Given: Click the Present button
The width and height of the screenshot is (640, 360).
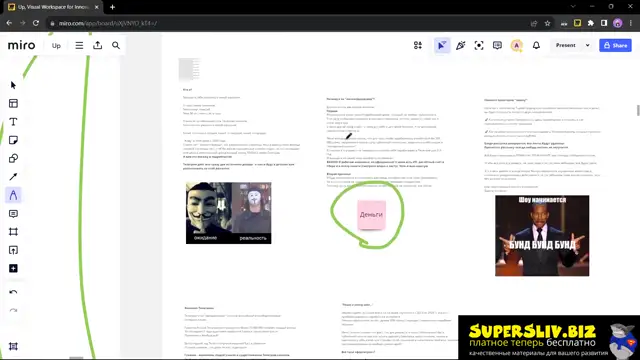Looking at the screenshot, I should [565, 45].
